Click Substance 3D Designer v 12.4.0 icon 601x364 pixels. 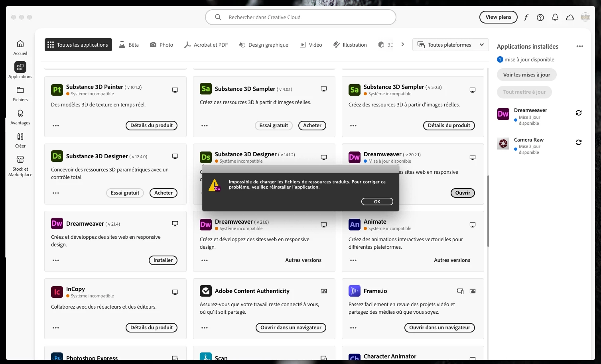[57, 156]
